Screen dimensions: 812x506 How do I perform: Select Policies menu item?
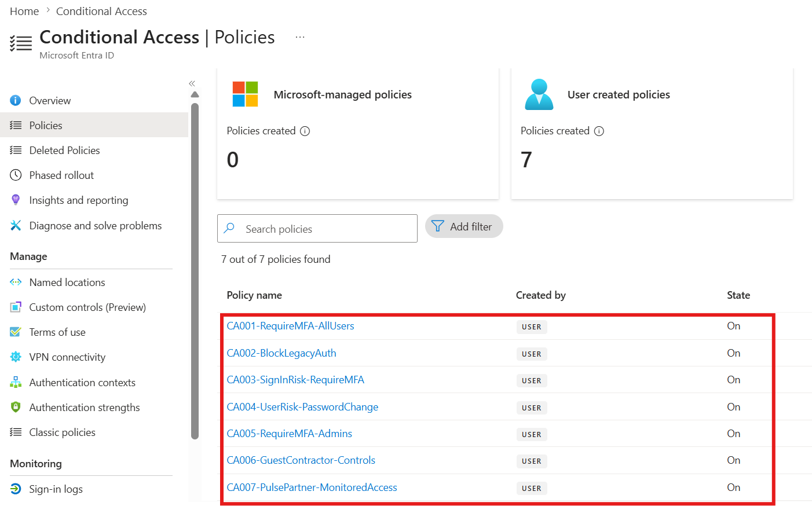94,125
